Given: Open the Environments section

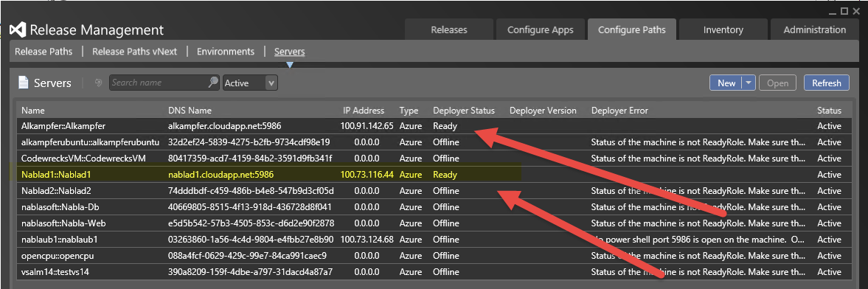Looking at the screenshot, I should pos(226,52).
